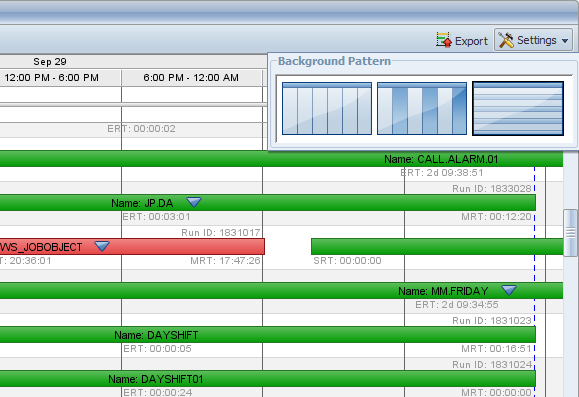
Task: Click the ERT: 00:00:05 label
Action: coord(157,349)
